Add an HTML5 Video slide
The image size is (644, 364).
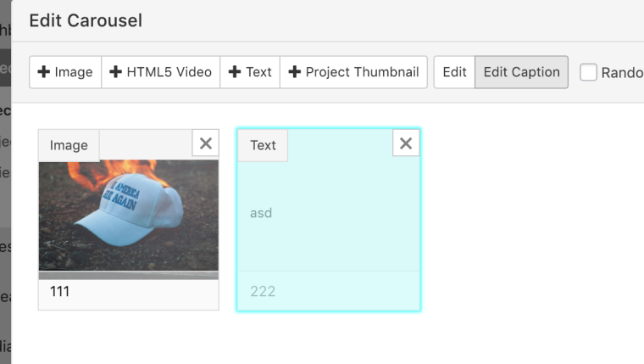pos(160,72)
